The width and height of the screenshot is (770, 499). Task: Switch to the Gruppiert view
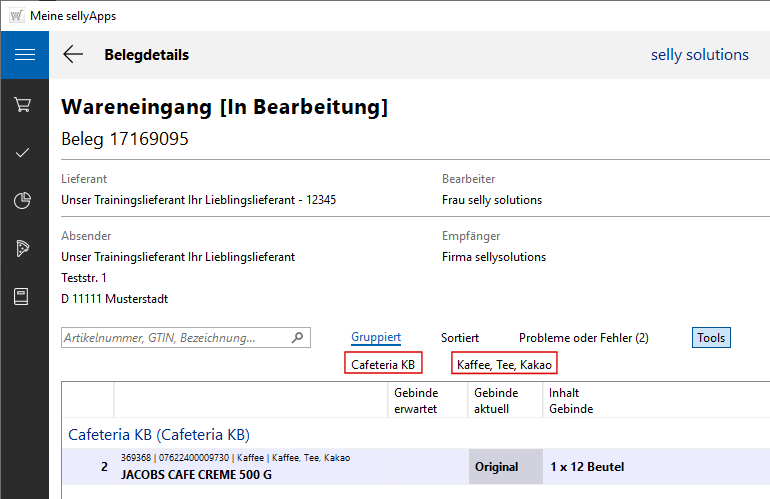[x=376, y=338]
